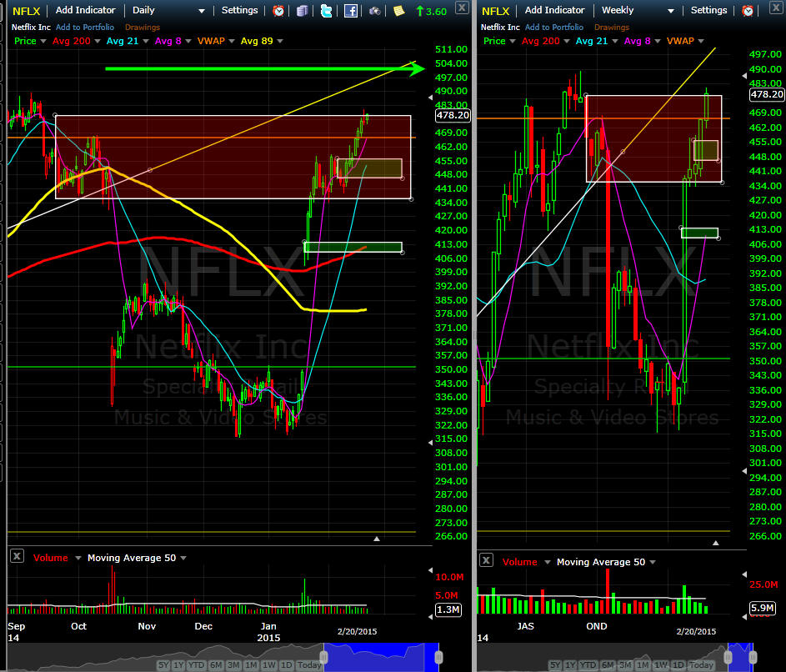Open the Volume dropdown arrow on daily chart
Screen dimensions: 786x672
(x=78, y=558)
